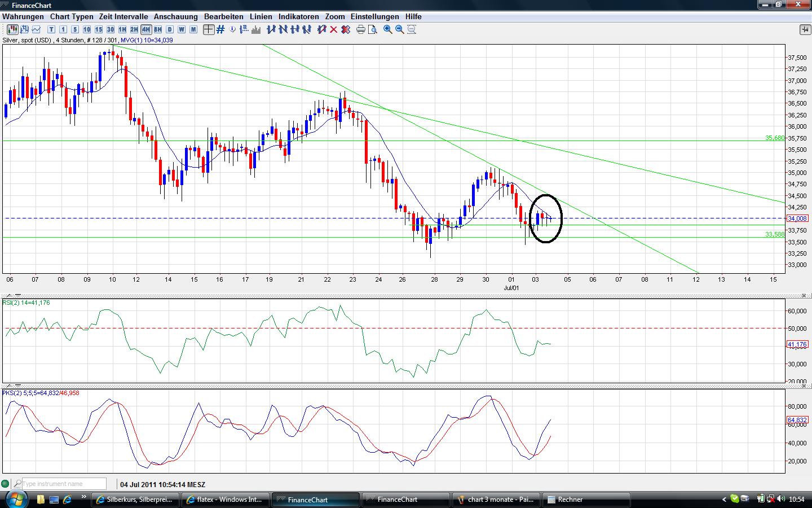Open the Linien menu
Image resolution: width=812 pixels, height=508 pixels.
(261, 16)
